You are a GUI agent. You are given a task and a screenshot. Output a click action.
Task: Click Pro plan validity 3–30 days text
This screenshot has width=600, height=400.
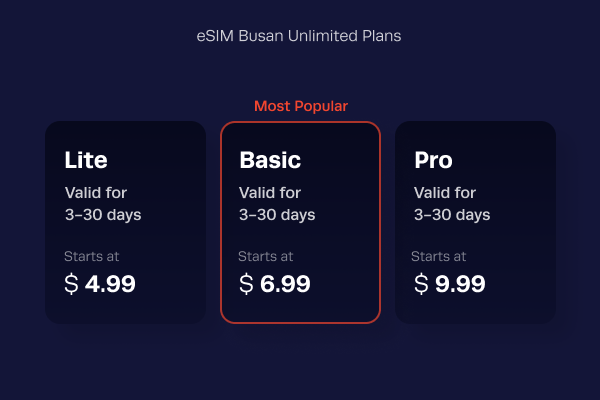pos(452,215)
